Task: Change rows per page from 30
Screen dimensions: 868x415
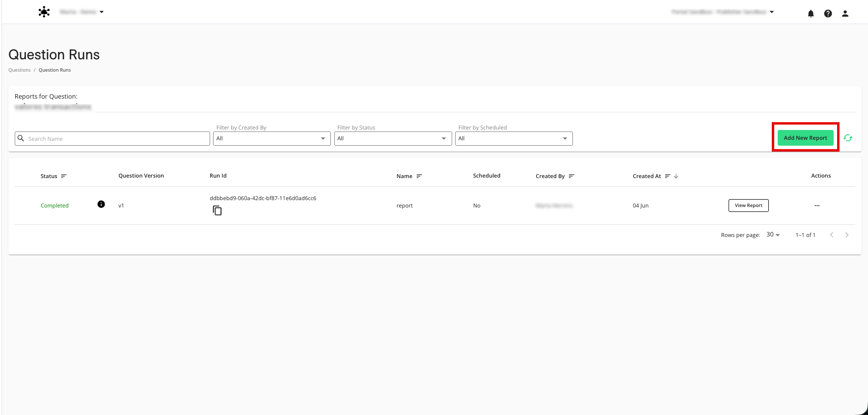Action: 773,235
